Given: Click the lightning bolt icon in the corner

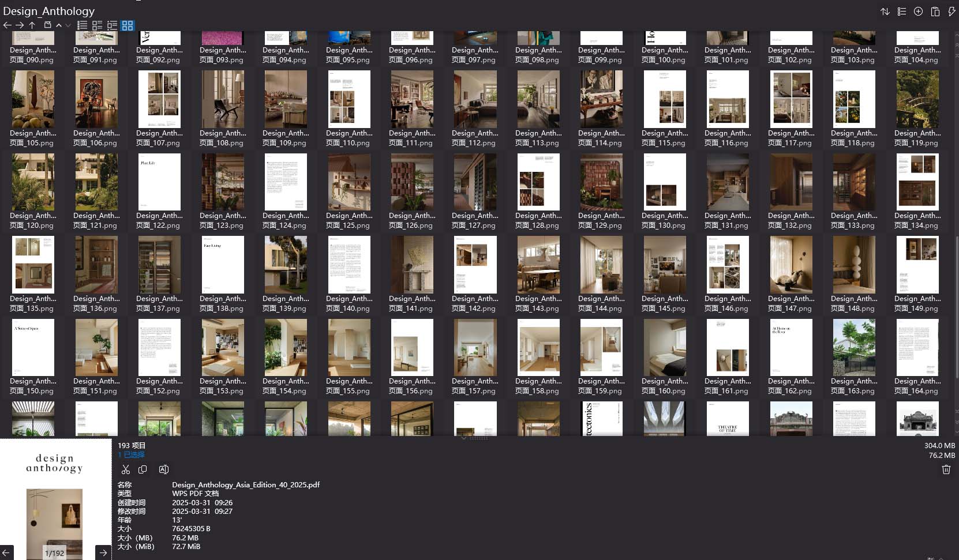Looking at the screenshot, I should pos(952,11).
